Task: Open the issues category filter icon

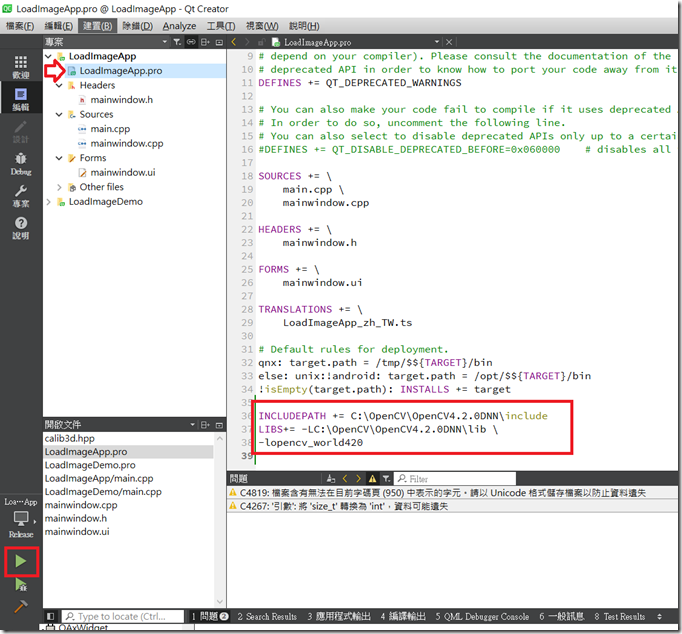Action: pyautogui.click(x=386, y=479)
